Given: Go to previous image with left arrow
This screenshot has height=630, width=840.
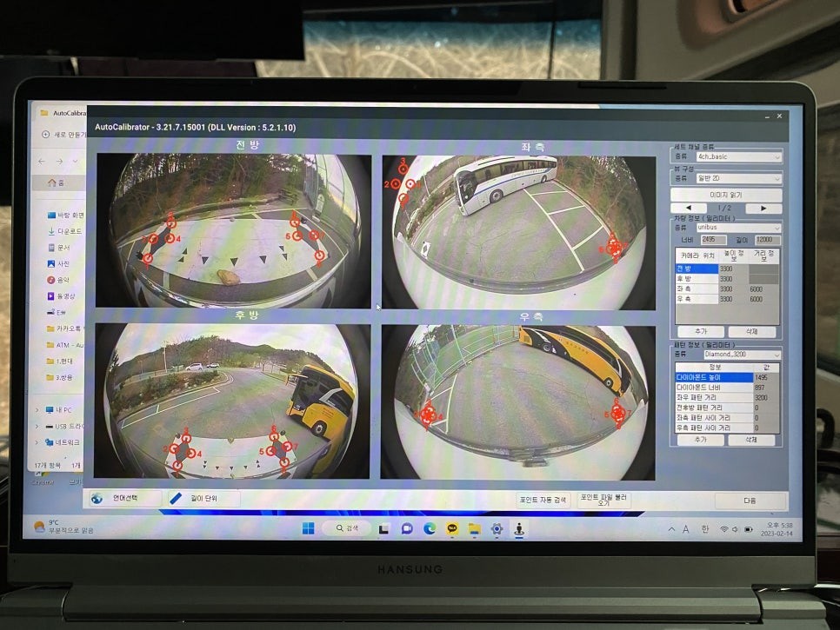Looking at the screenshot, I should pyautogui.click(x=690, y=209).
